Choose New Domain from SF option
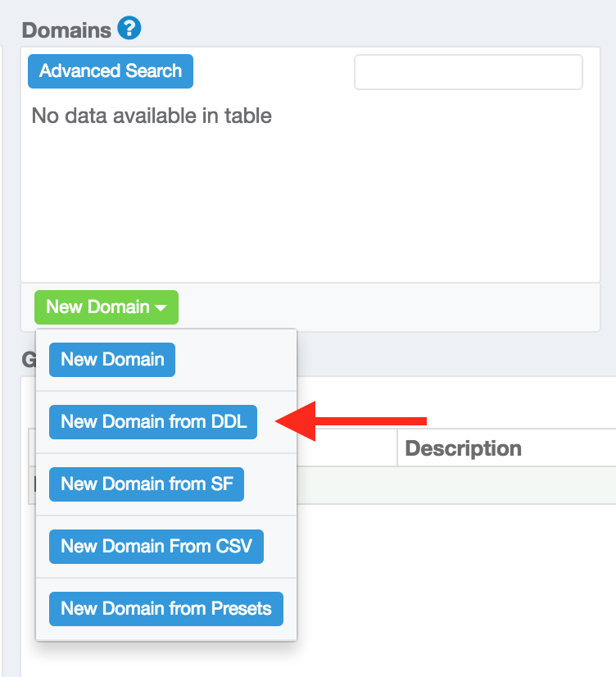The image size is (616, 677). coord(146,484)
